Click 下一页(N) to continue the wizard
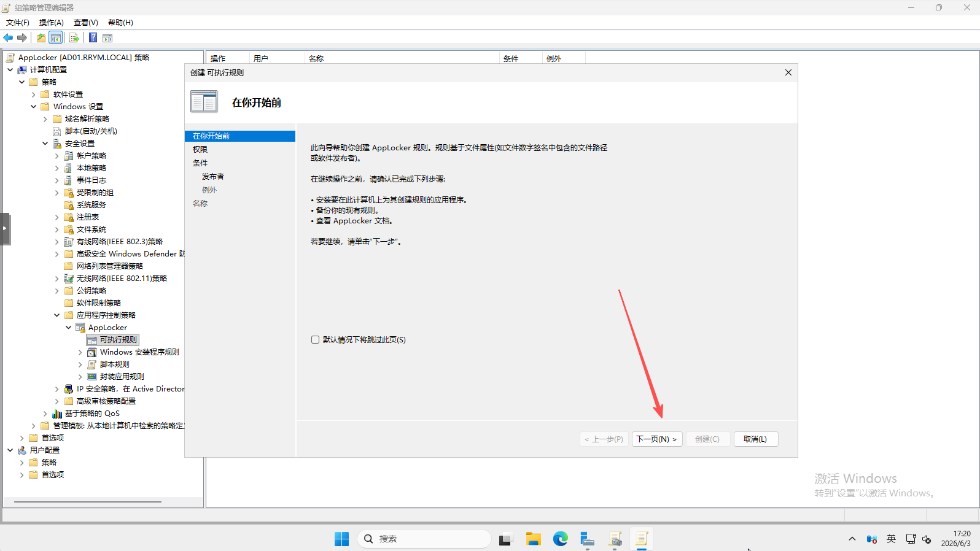Image resolution: width=980 pixels, height=551 pixels. coord(657,439)
